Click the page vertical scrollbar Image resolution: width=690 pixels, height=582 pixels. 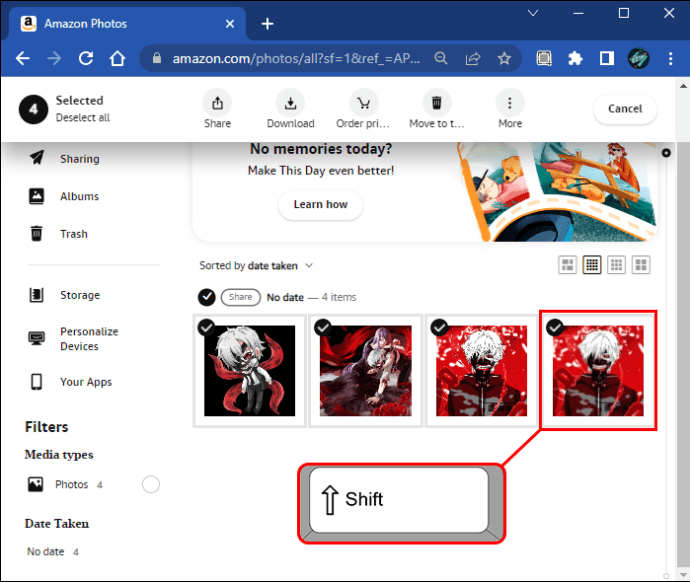tap(683, 329)
